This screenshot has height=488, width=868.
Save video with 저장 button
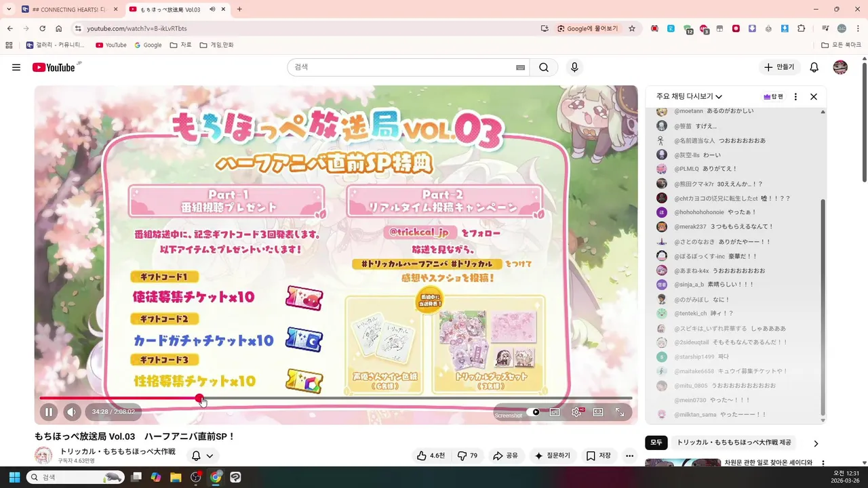pos(599,455)
